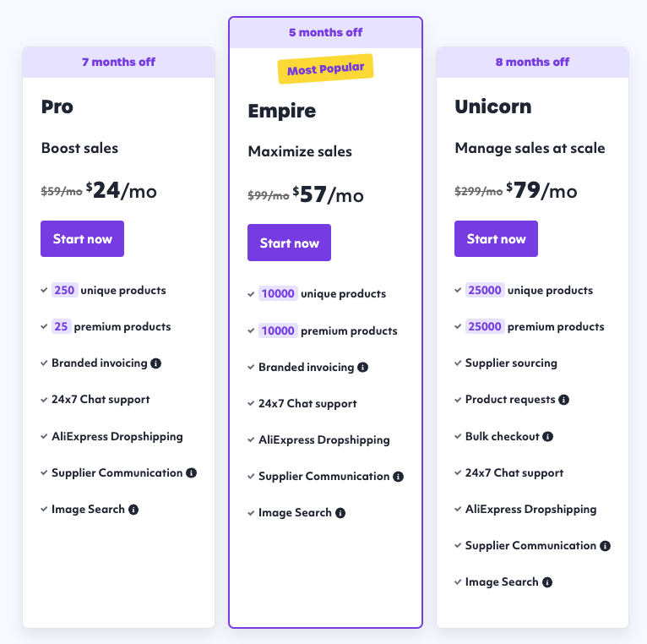647x644 pixels.
Task: Click the 250 unique products badge
Action: 64,291
